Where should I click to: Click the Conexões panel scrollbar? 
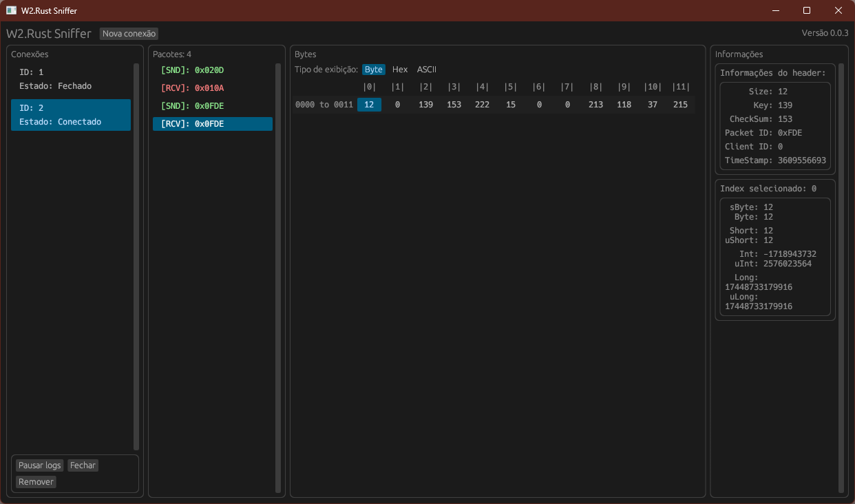point(136,257)
